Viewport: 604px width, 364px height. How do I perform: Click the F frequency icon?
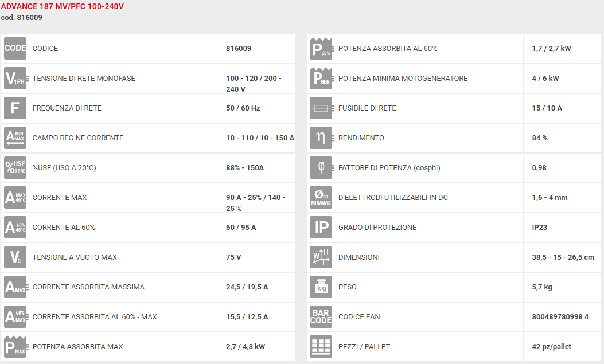(x=15, y=108)
